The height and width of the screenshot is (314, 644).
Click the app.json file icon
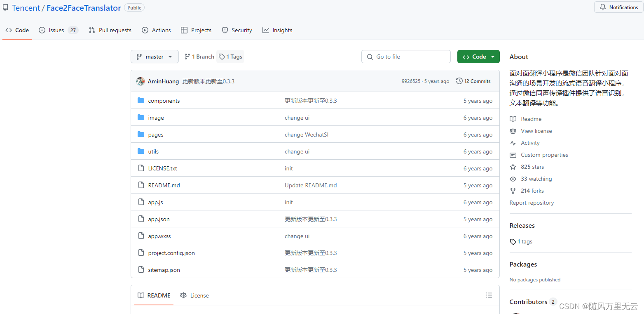(141, 219)
